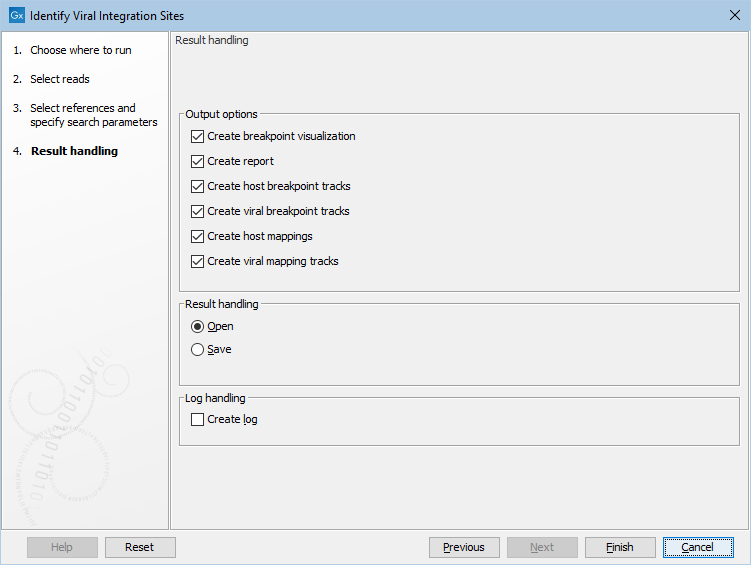Open Select references and search parameters step
Image resolution: width=751 pixels, height=565 pixels.
(93, 115)
